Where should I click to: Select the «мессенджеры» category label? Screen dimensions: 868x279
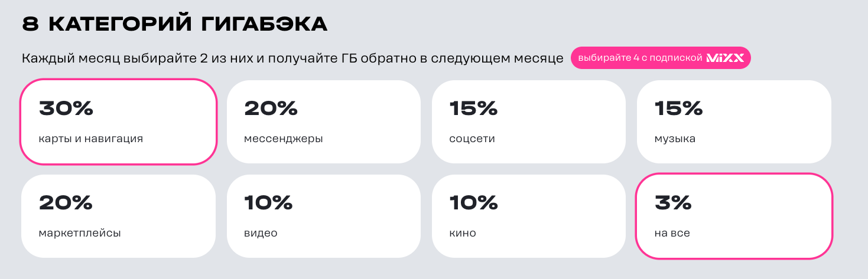tap(283, 139)
